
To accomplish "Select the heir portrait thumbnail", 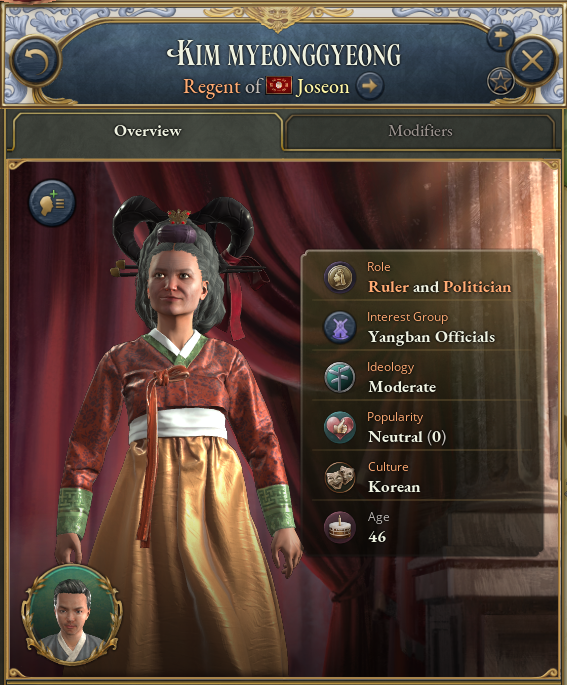I will click(72, 616).
